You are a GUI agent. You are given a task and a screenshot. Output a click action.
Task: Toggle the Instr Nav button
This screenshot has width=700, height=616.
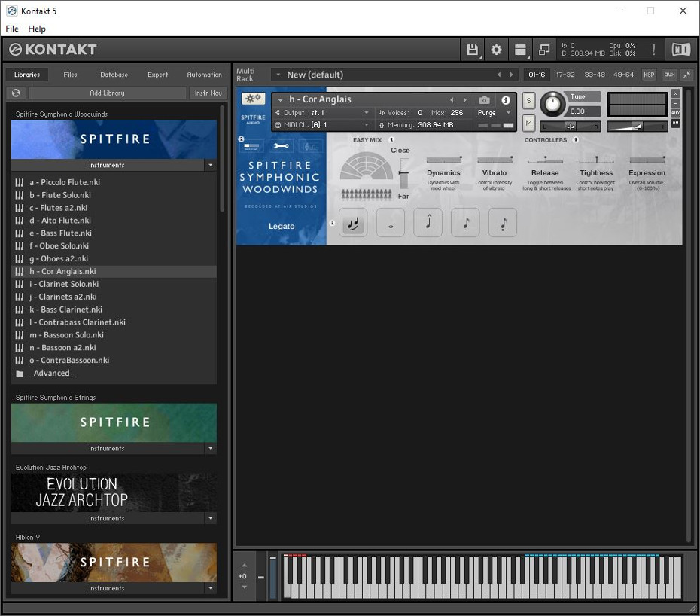208,93
